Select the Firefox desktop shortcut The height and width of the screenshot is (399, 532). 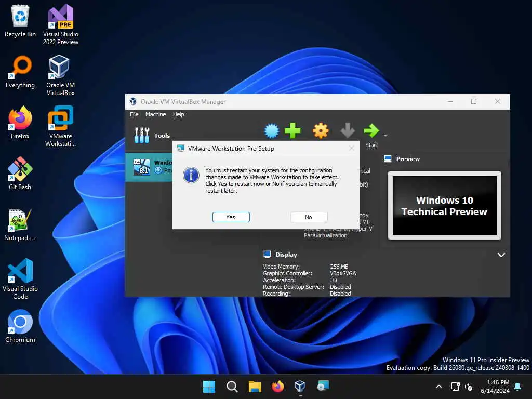20,122
